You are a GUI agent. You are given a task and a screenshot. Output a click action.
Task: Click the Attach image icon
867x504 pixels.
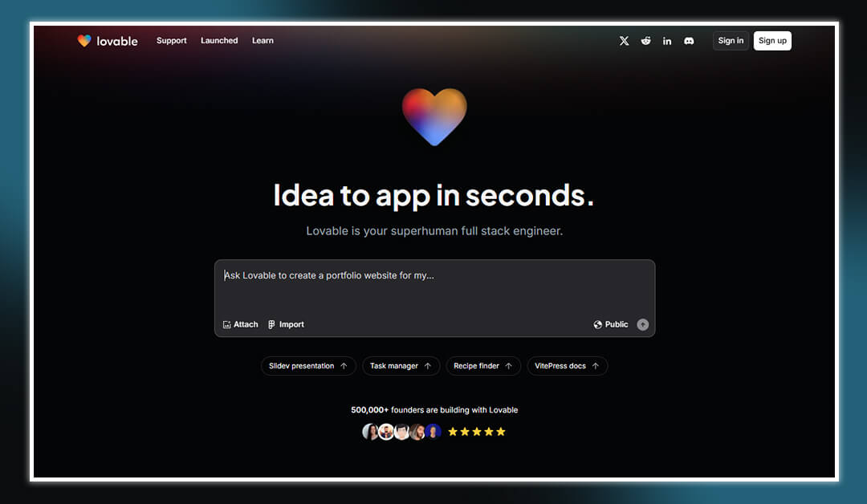coord(226,324)
